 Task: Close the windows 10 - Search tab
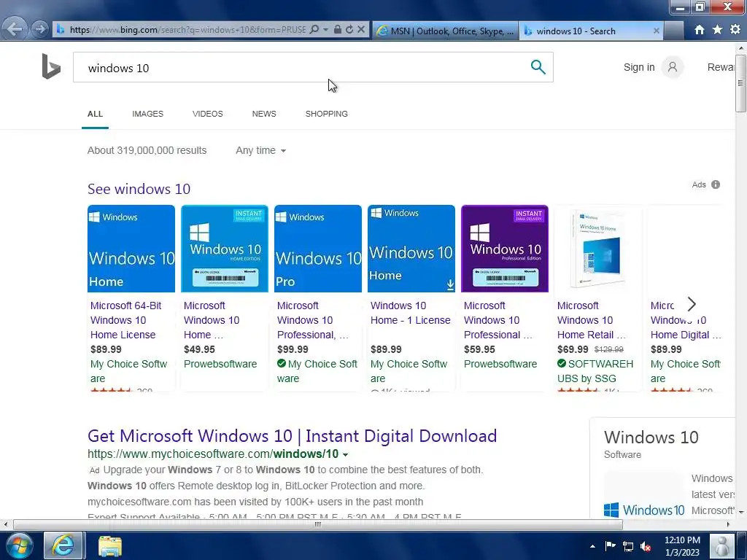(x=656, y=31)
